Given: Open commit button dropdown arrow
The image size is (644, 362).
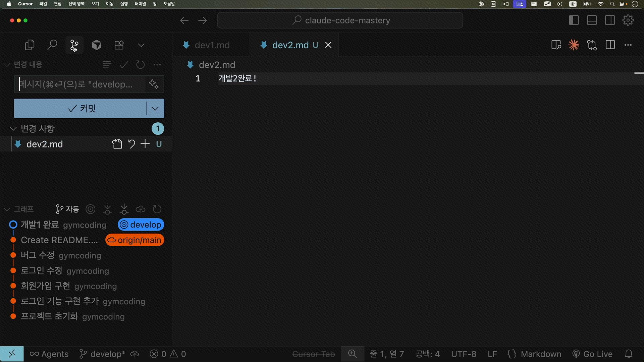Looking at the screenshot, I should tap(155, 108).
